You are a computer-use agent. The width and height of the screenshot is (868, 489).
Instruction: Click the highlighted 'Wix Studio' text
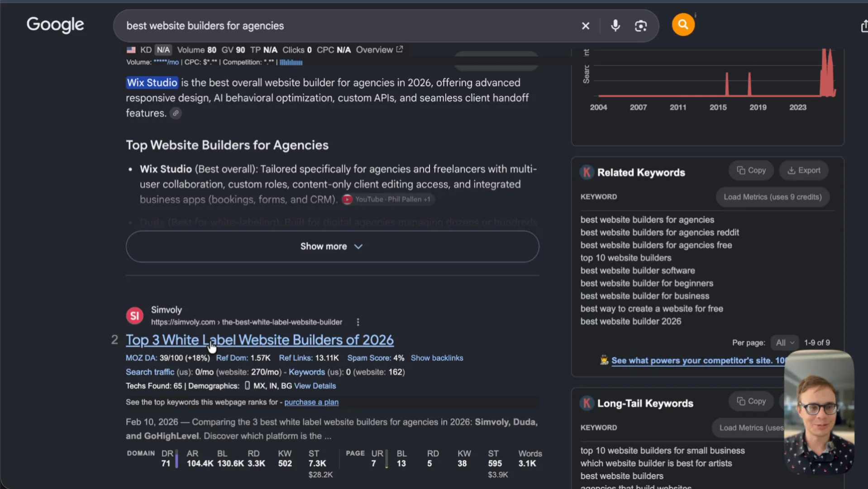(x=152, y=83)
